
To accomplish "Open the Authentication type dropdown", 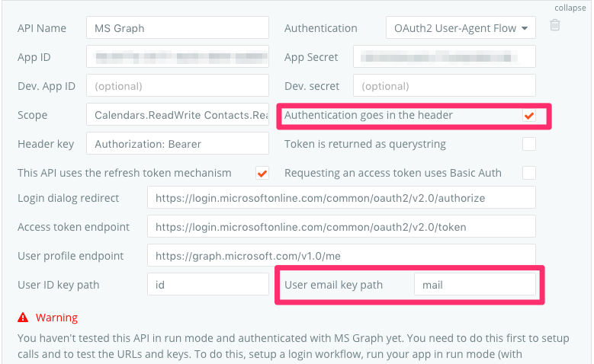I will [461, 27].
